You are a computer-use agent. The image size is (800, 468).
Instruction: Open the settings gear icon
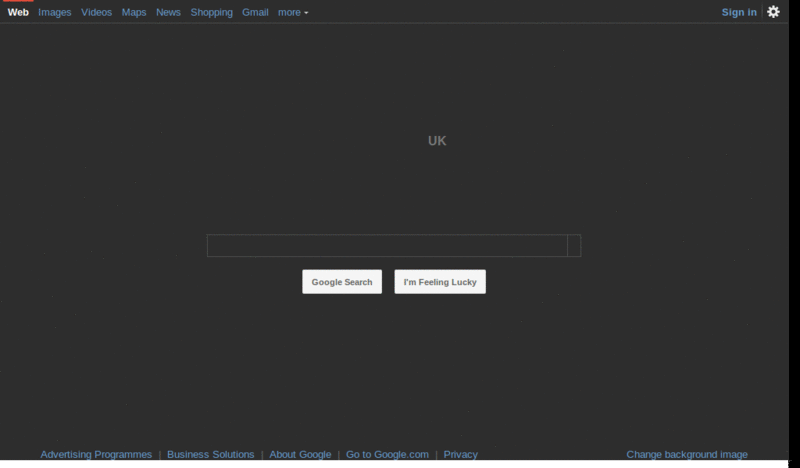click(x=773, y=12)
